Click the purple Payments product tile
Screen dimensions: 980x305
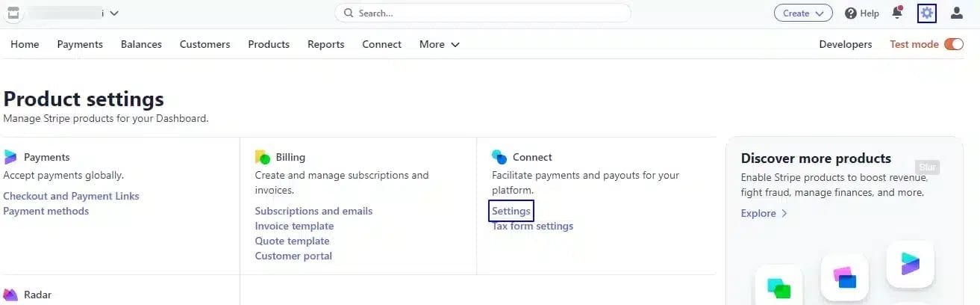pos(910,264)
